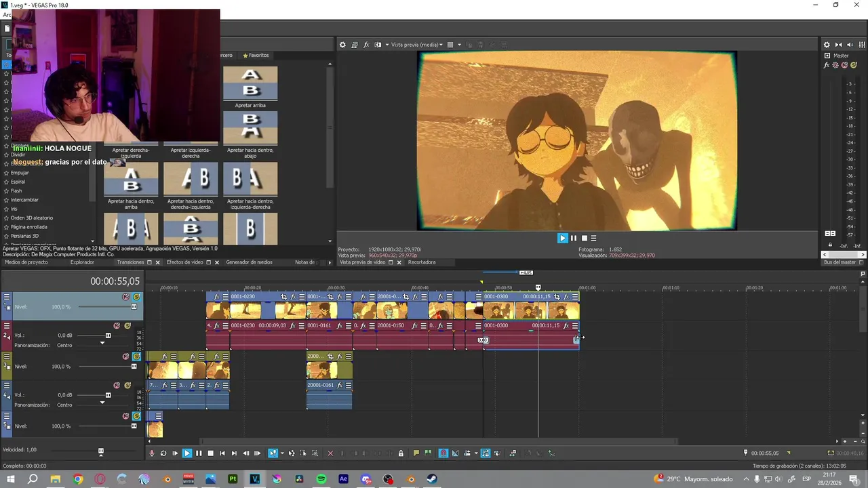Select the Intercambiar transition in the list

pos(24,200)
